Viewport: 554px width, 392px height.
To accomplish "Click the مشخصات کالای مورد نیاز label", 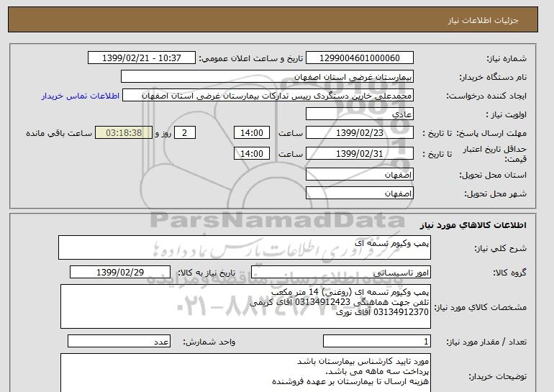I will click(x=481, y=307).
